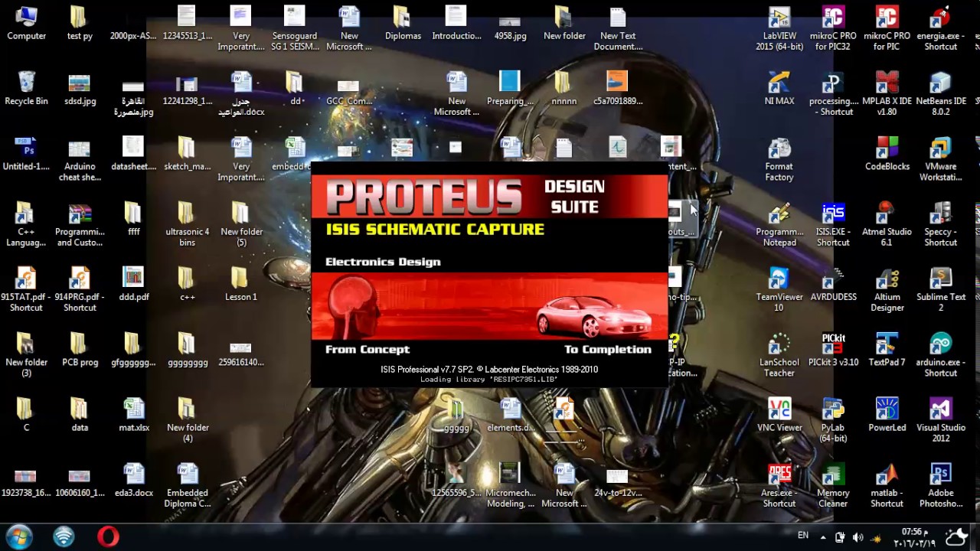
Task: Open the Computer desktop icon
Action: tap(26, 24)
